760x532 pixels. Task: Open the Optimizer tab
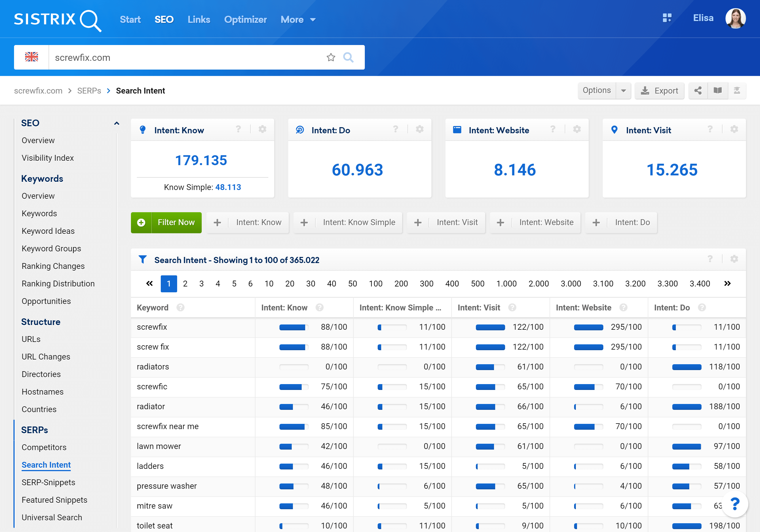[246, 20]
